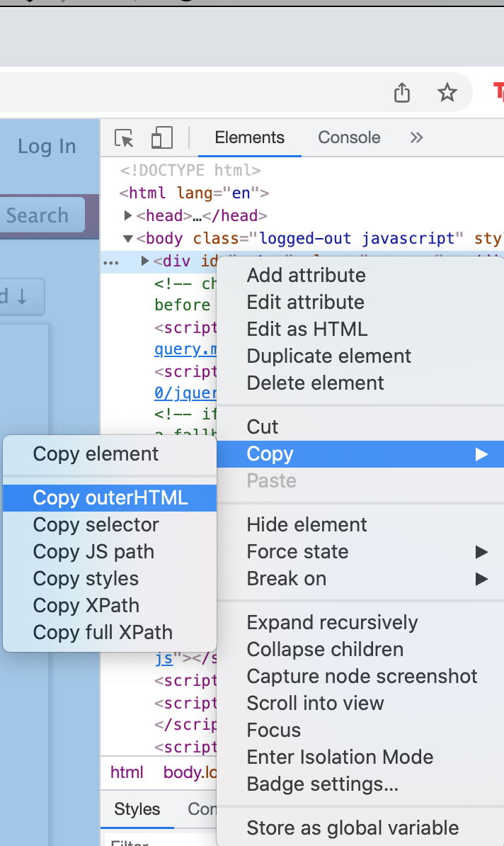Collapse the body element node
Screen dimensions: 504x846
[128, 239]
